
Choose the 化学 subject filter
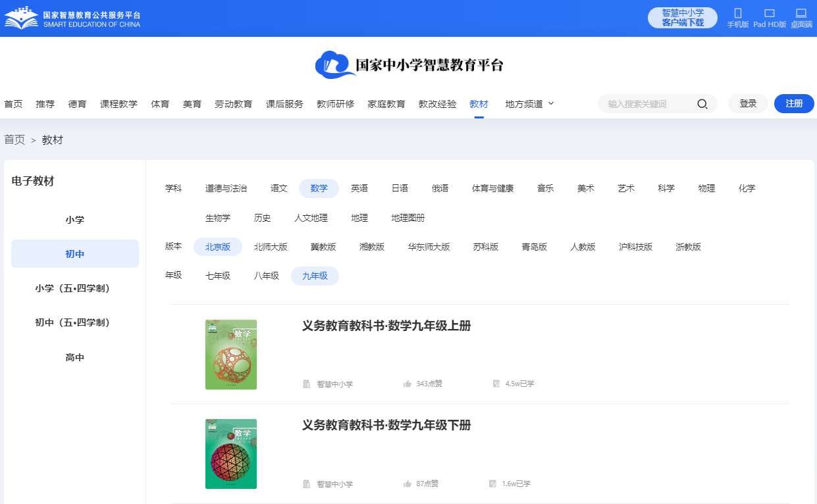coord(747,188)
